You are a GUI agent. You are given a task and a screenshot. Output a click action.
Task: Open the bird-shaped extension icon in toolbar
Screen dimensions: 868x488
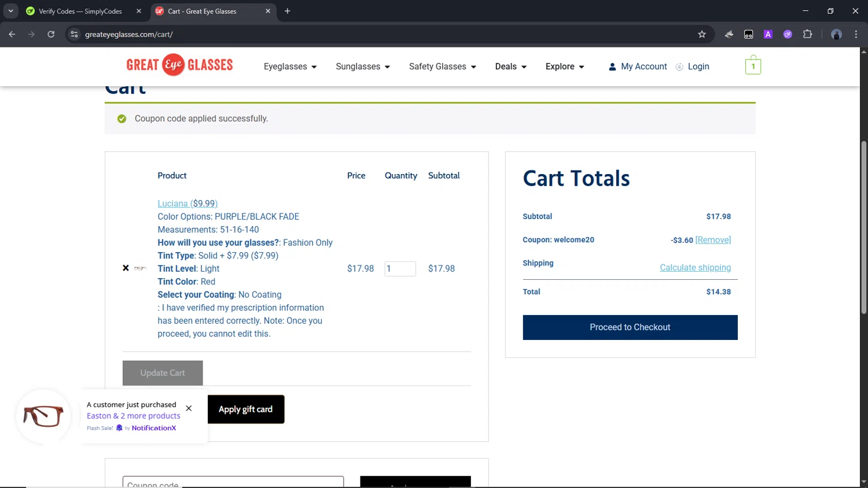point(729,34)
